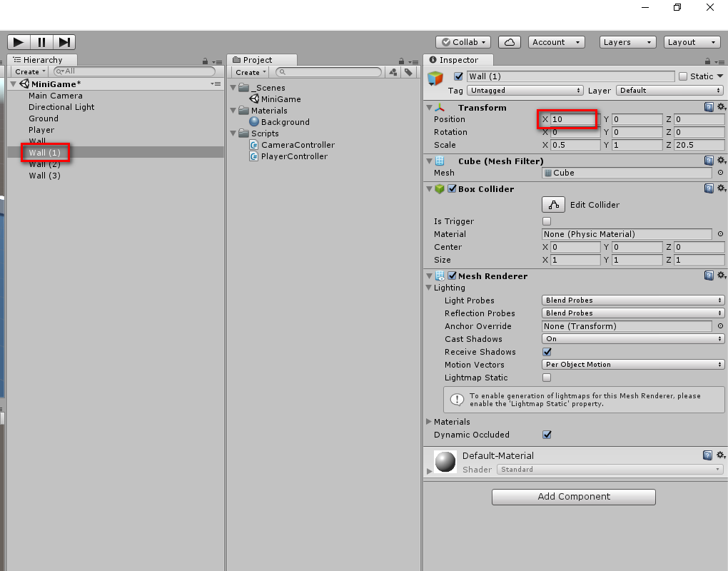Collapse the _Scenes folder
728x571 pixels.
[233, 88]
